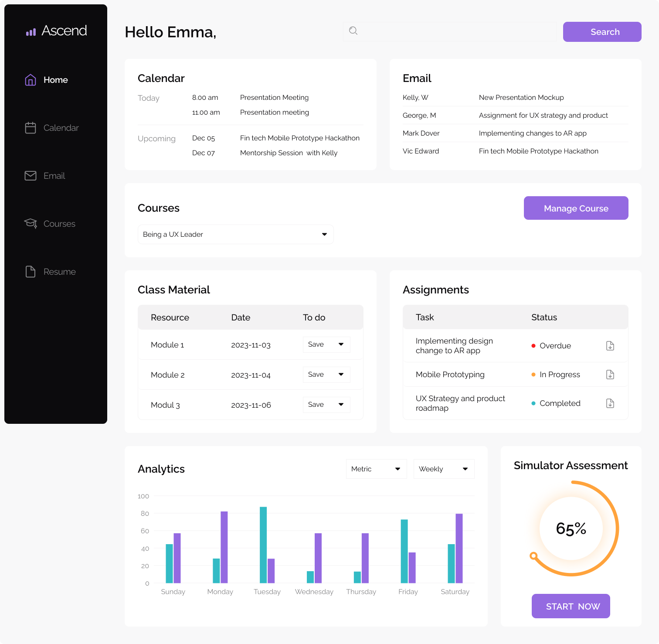Select the New Presentation Mockup subject
The width and height of the screenshot is (659, 644).
click(x=521, y=97)
